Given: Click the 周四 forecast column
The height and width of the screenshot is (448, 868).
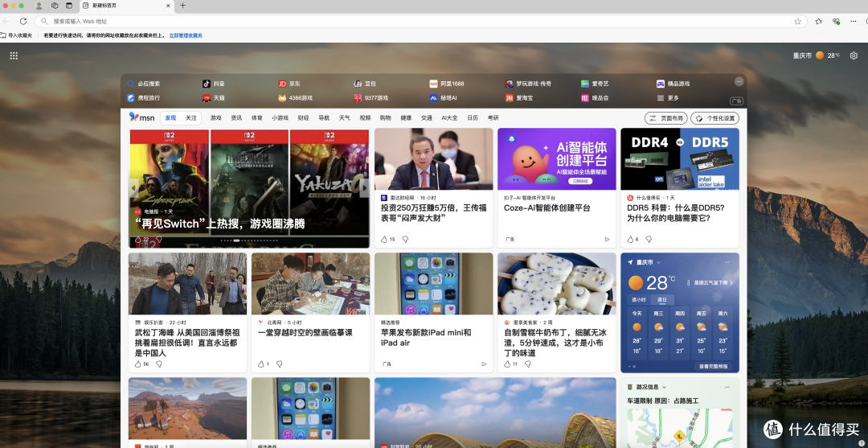Looking at the screenshot, I should [680, 331].
